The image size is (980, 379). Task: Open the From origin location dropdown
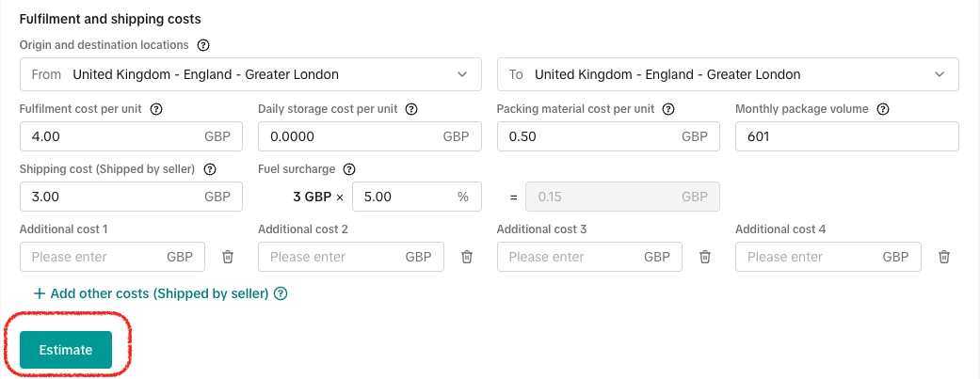pyautogui.click(x=250, y=74)
